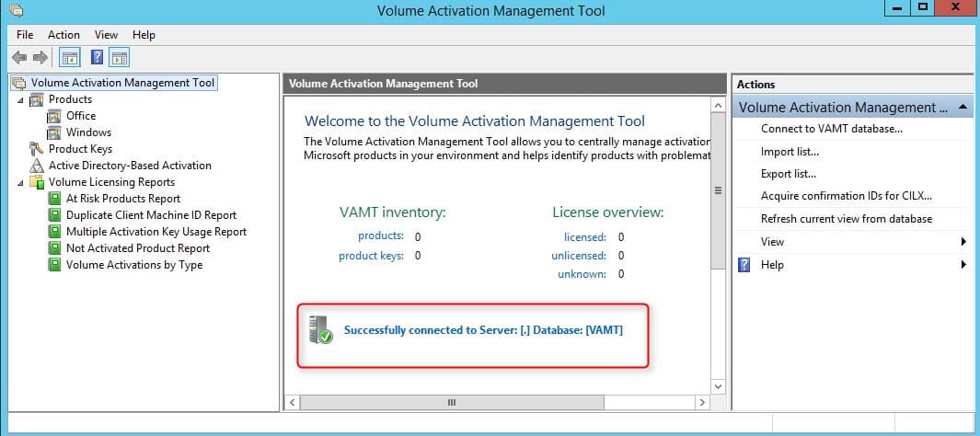980x436 pixels.
Task: Click Refresh current view from database
Action: tap(847, 219)
